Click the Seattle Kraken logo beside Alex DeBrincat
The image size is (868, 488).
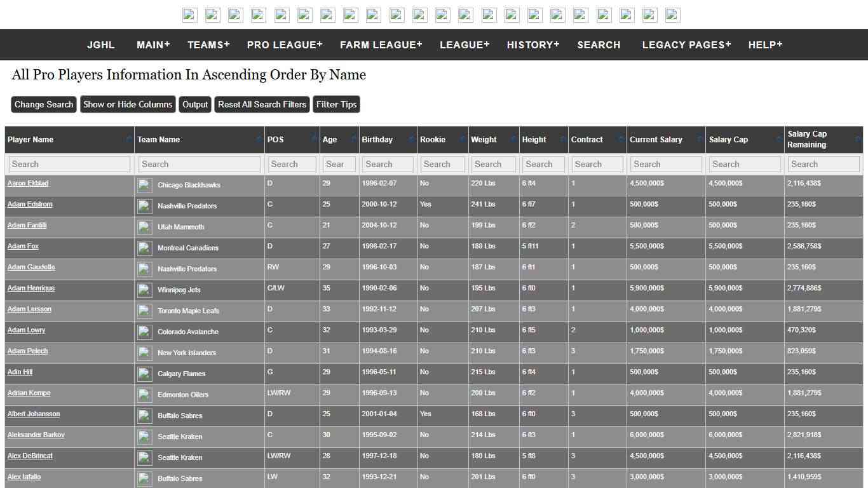click(x=144, y=458)
